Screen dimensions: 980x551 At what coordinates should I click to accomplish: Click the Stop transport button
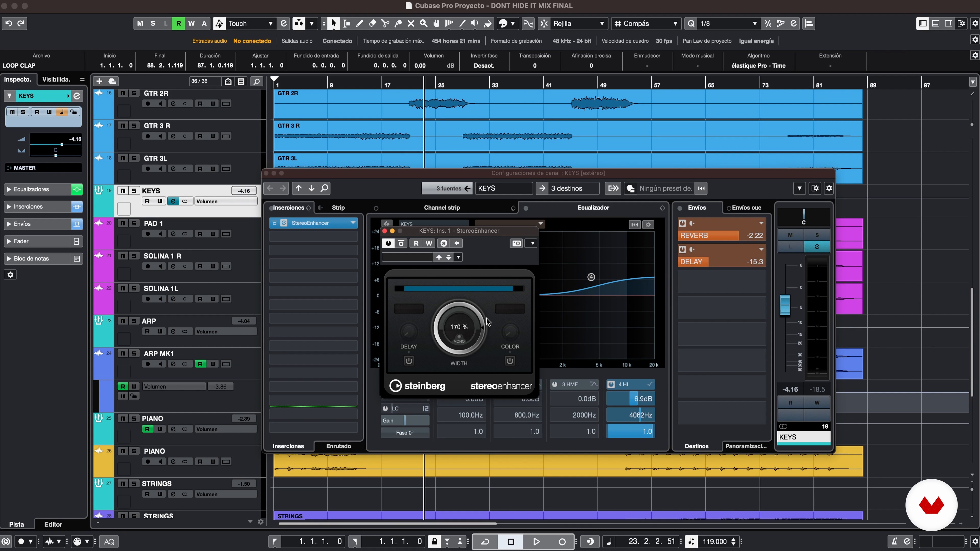coord(511,542)
